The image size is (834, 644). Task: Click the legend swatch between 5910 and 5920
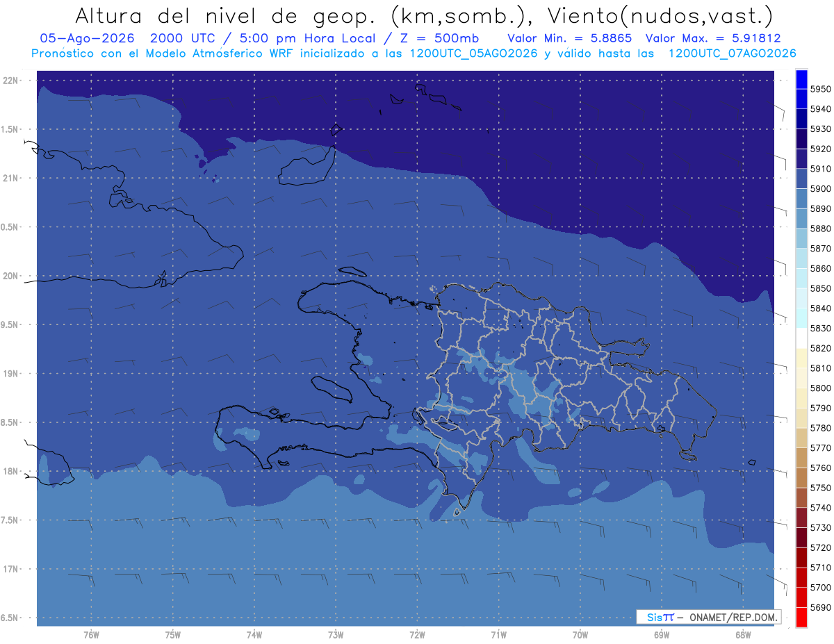(801, 159)
